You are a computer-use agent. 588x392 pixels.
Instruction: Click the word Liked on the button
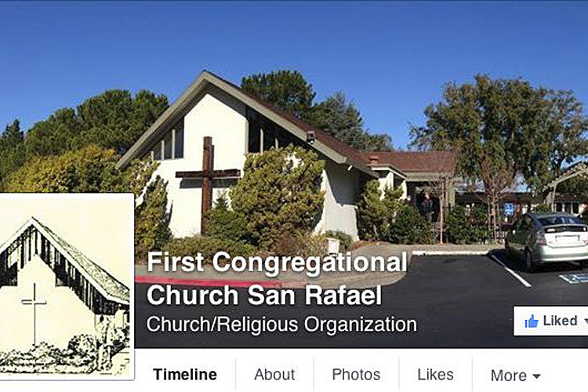pyautogui.click(x=561, y=321)
